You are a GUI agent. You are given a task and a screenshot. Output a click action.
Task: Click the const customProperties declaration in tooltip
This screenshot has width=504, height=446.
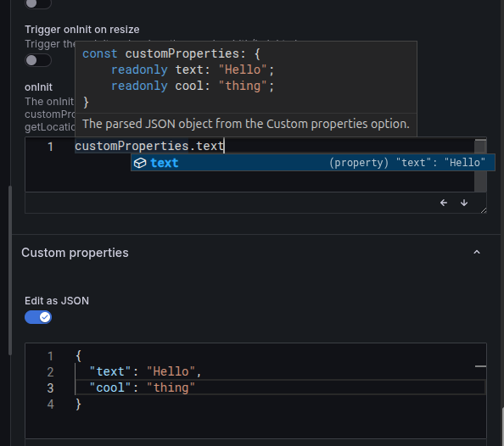tap(171, 53)
